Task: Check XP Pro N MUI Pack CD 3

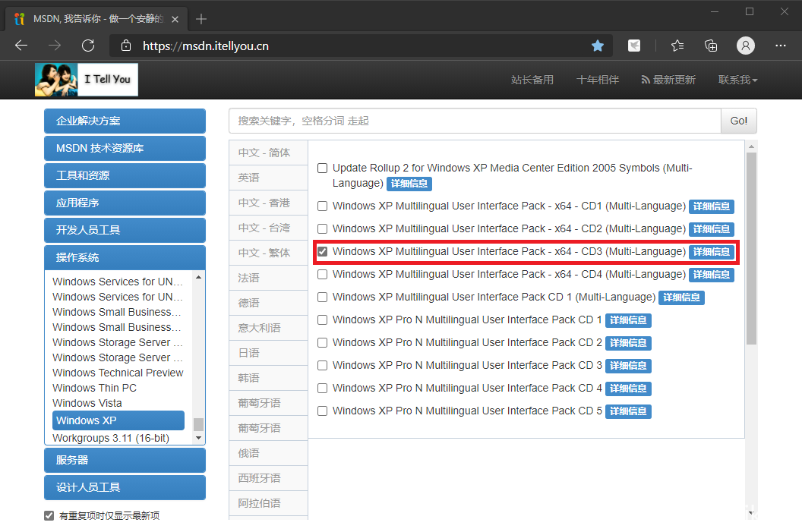Action: pos(322,365)
